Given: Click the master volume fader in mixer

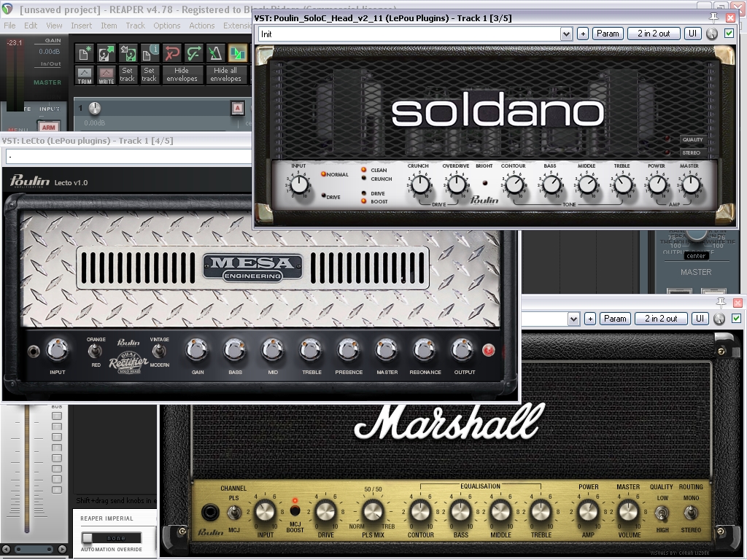Looking at the screenshot, I should tap(27, 469).
